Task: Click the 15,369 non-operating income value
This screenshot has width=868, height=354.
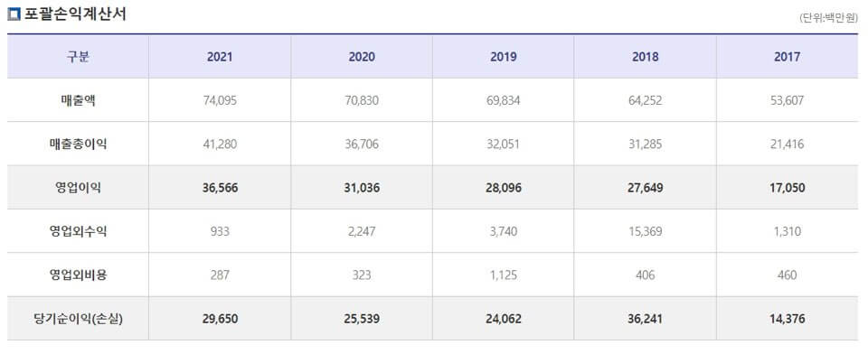Action: pos(646,231)
